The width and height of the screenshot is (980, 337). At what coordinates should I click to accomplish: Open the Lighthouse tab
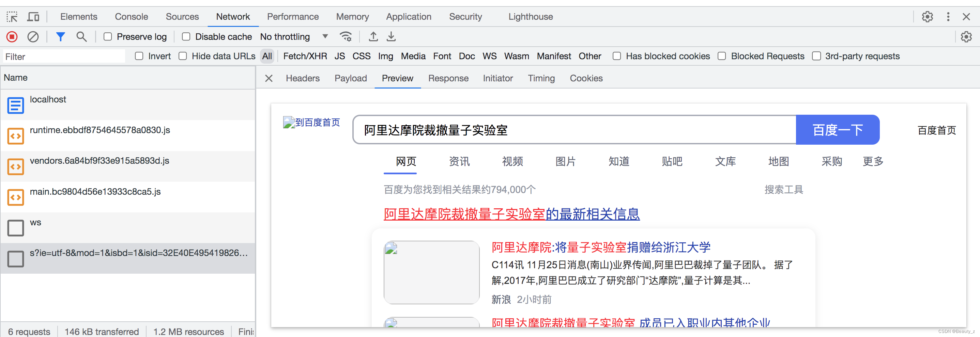(x=531, y=17)
